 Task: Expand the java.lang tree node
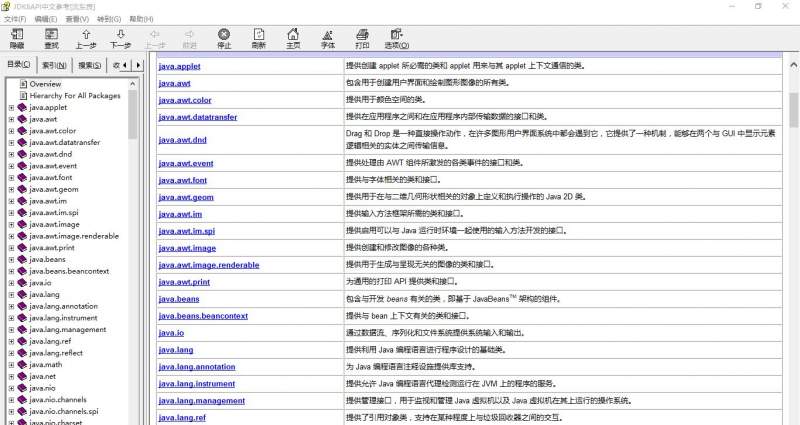(11, 295)
